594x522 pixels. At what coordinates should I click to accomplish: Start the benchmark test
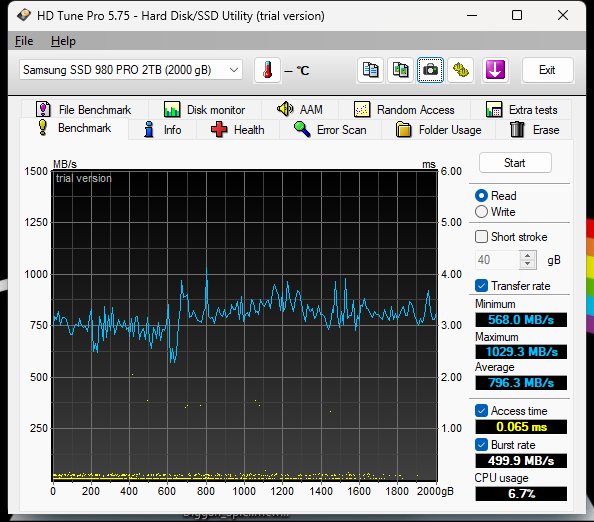[x=515, y=163]
